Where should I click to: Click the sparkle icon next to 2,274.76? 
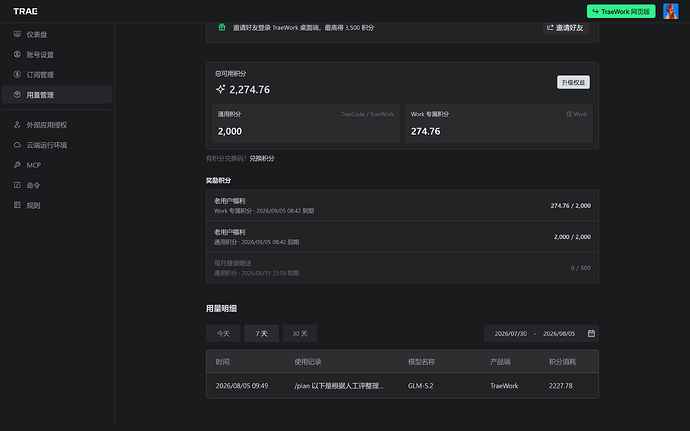[x=220, y=89]
